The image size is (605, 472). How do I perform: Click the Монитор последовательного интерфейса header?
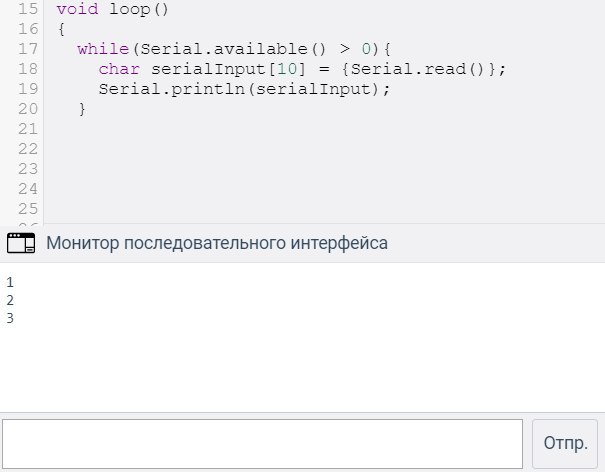(217, 243)
